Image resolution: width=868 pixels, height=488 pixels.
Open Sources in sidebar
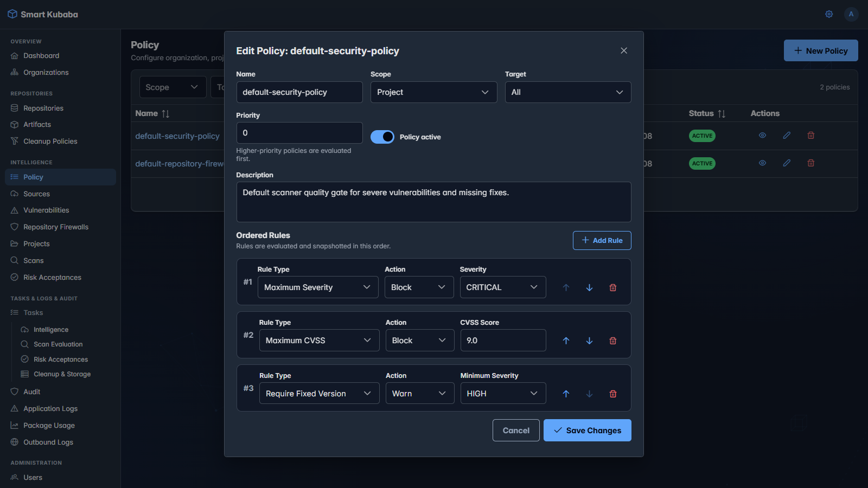[60, 194]
